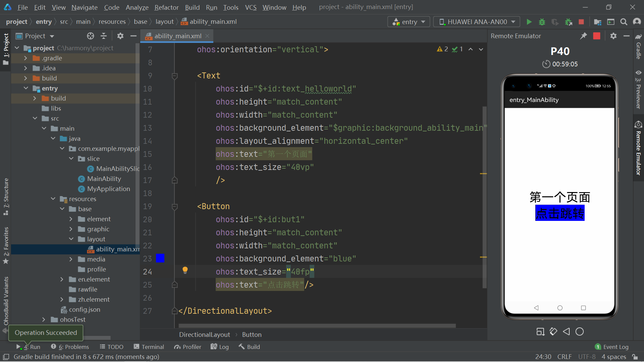Open Search Everywhere magnifier icon
Screen dimensions: 644x362
tap(624, 22)
